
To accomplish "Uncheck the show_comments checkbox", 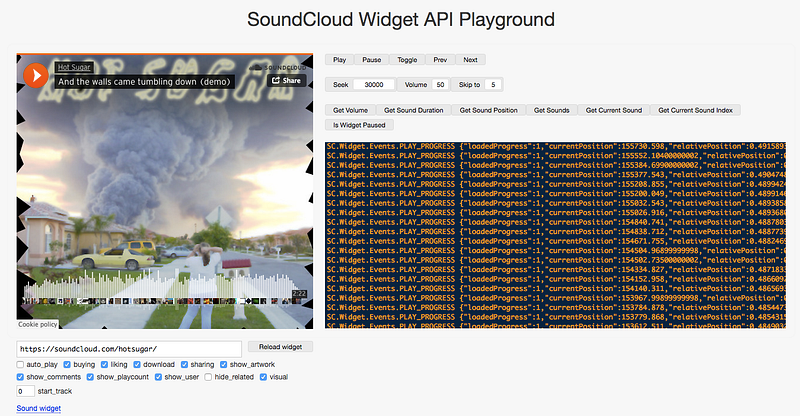I will [20, 377].
